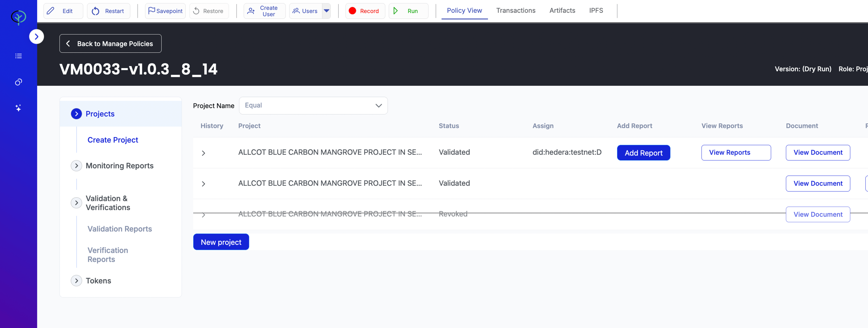Expand the Tokens section in the navigation
The width and height of the screenshot is (868, 328).
76,281
